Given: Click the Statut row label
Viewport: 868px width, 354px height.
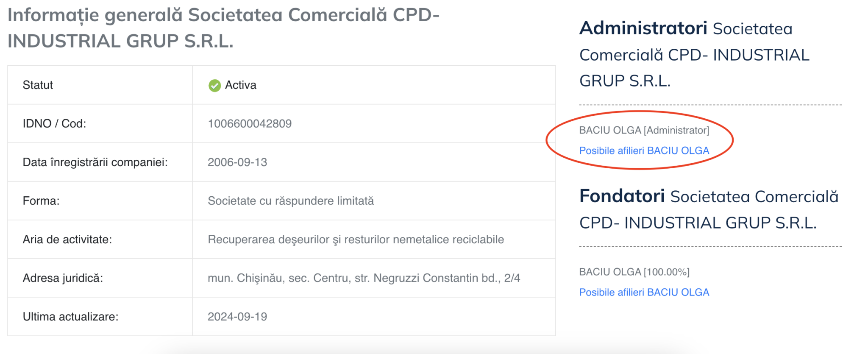Looking at the screenshot, I should pyautogui.click(x=38, y=85).
